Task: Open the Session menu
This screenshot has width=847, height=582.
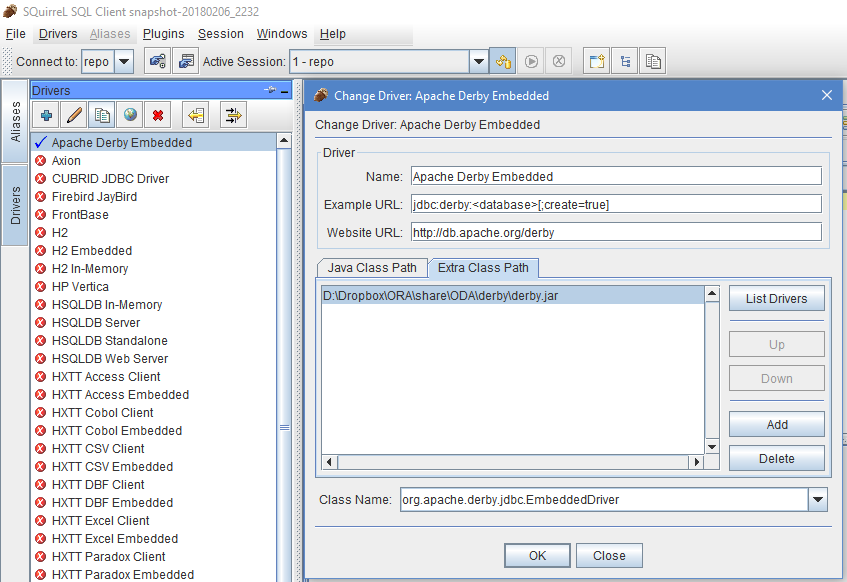Action: tap(220, 34)
